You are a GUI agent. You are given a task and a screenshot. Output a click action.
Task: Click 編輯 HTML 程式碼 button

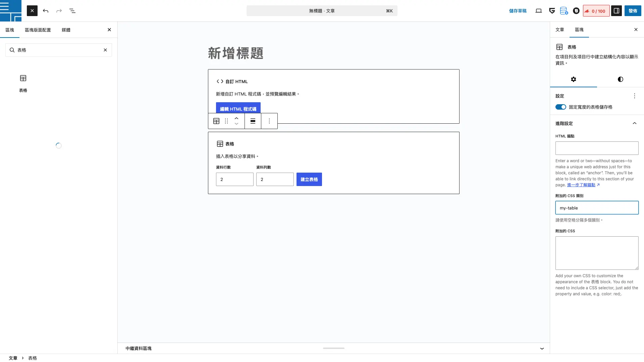[238, 109]
